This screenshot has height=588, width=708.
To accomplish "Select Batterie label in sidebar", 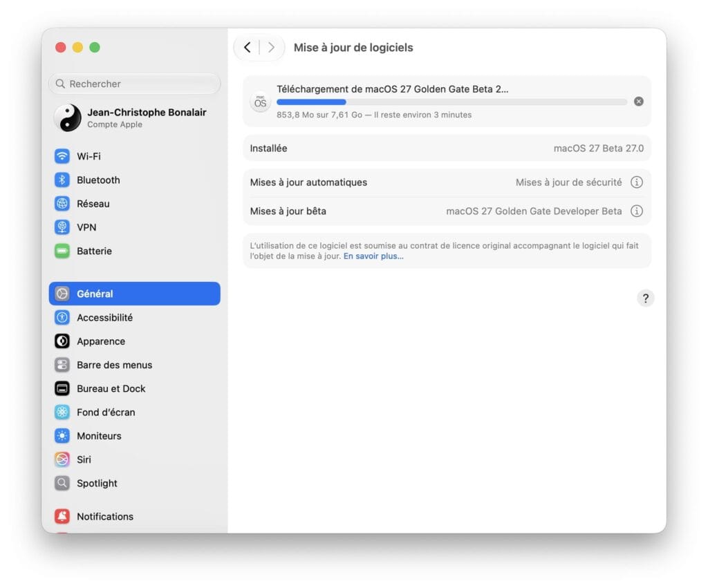I will tap(94, 251).
